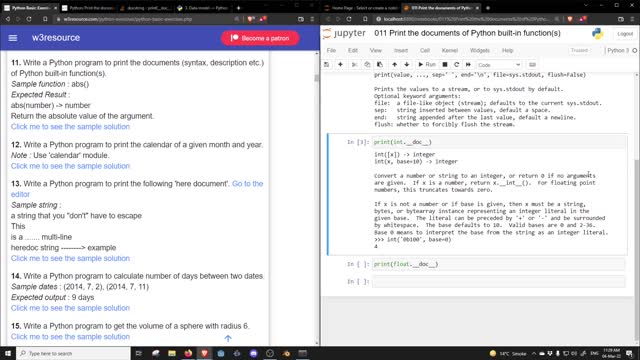Rename the notebook via its title
This screenshot has width=640, height=360.
point(467,33)
